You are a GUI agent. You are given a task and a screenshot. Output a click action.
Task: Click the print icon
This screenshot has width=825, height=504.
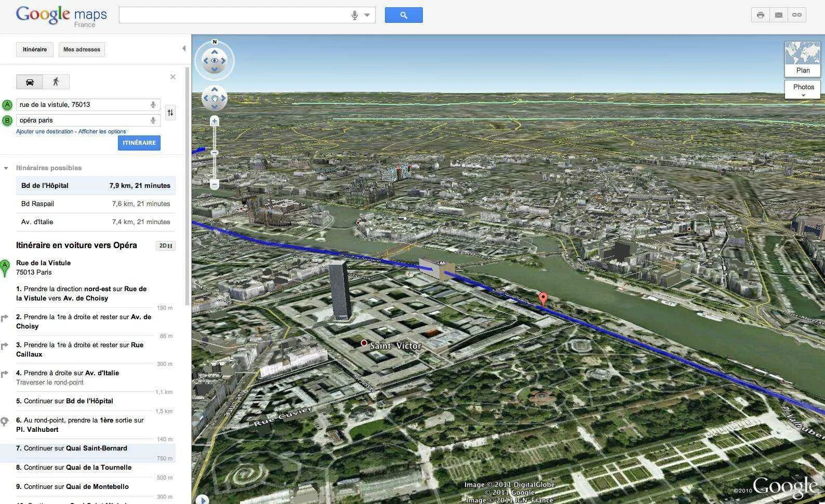(x=761, y=15)
